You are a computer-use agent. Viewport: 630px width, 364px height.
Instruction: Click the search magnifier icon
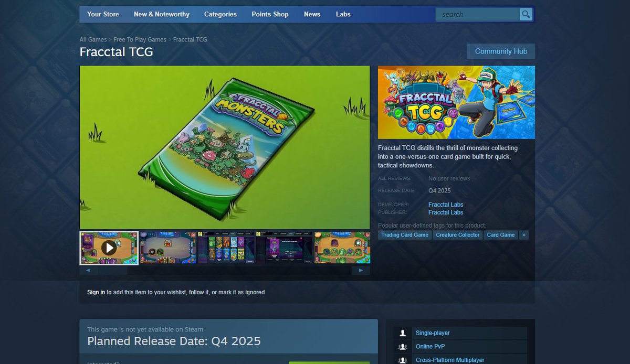click(x=526, y=14)
